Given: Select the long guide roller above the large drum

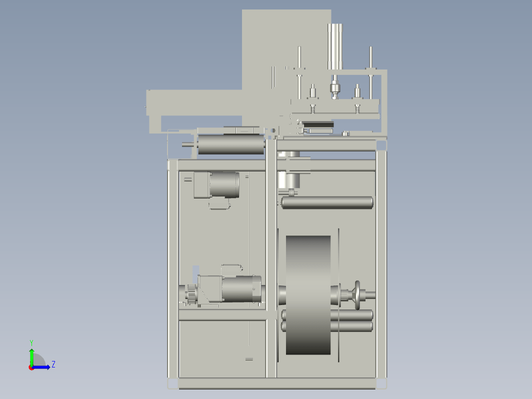Looking at the screenshot, I should [x=327, y=202].
